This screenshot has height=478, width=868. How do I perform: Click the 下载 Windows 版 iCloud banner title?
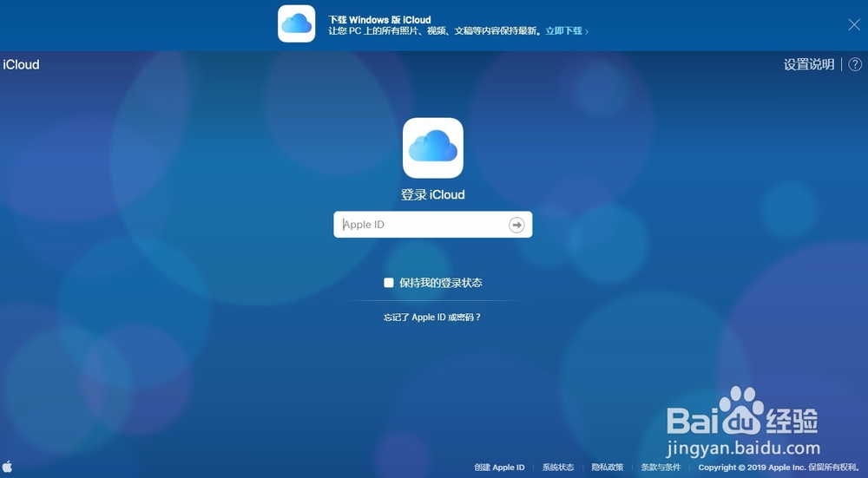[x=380, y=20]
